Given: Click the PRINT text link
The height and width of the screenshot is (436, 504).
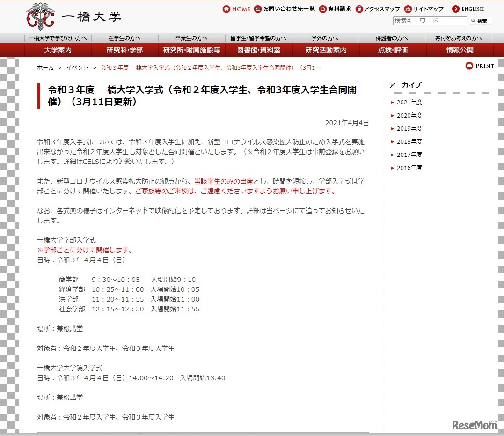Looking at the screenshot, I should tap(485, 66).
